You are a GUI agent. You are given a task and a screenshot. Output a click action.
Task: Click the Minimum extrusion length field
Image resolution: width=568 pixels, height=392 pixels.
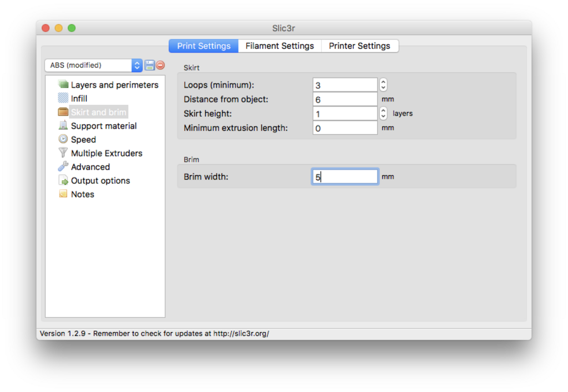tap(345, 128)
